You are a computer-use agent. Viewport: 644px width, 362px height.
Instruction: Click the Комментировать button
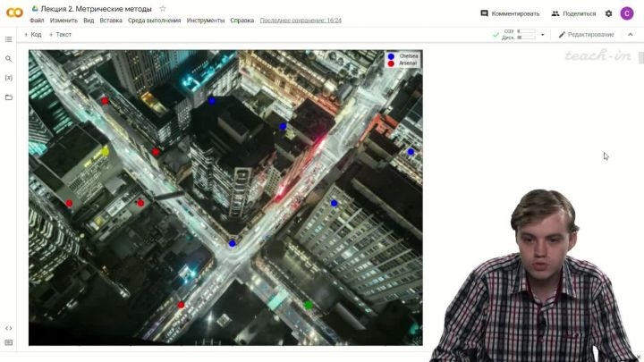tap(510, 13)
